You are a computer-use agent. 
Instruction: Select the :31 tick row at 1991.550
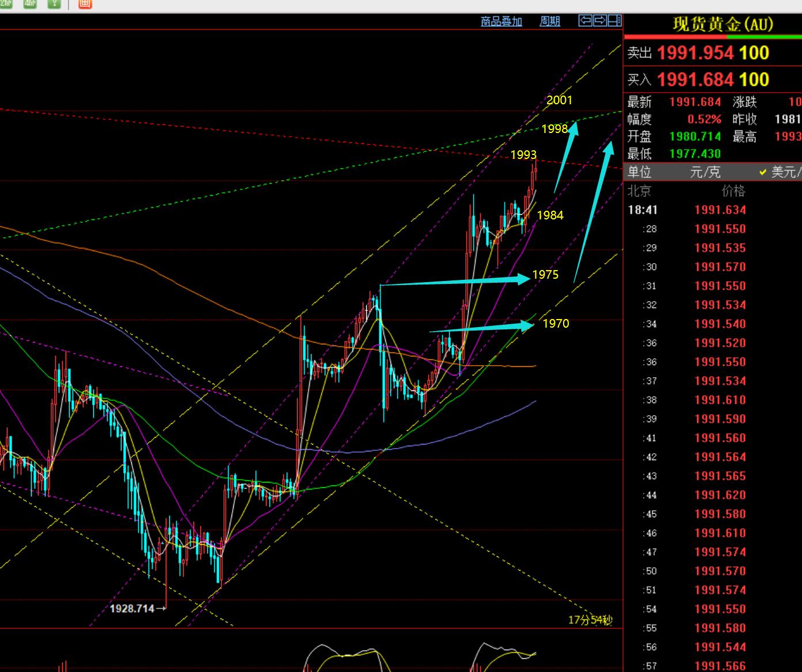pyautogui.click(x=713, y=286)
